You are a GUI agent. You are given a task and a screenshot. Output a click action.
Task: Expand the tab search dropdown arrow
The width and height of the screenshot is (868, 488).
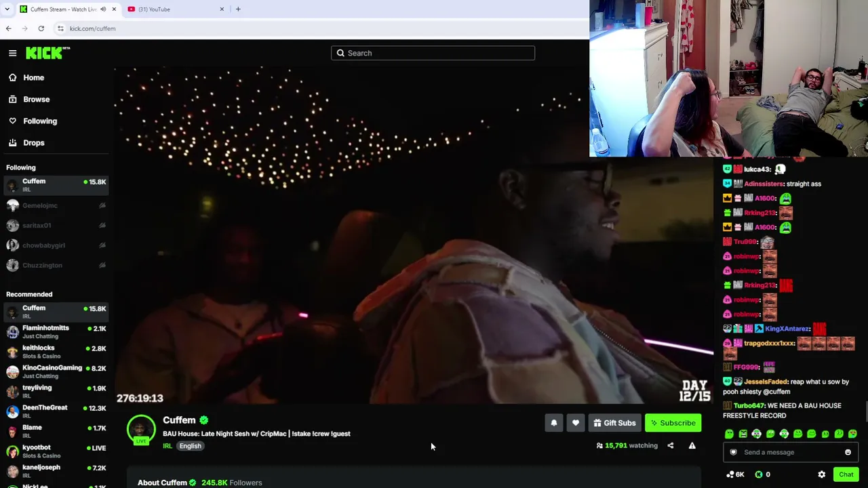[7, 9]
